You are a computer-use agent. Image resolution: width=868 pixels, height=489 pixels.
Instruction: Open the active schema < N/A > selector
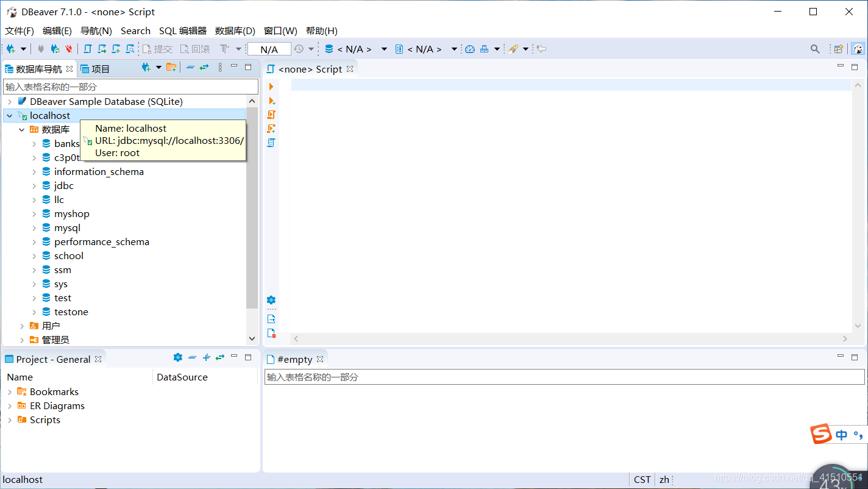(x=426, y=49)
